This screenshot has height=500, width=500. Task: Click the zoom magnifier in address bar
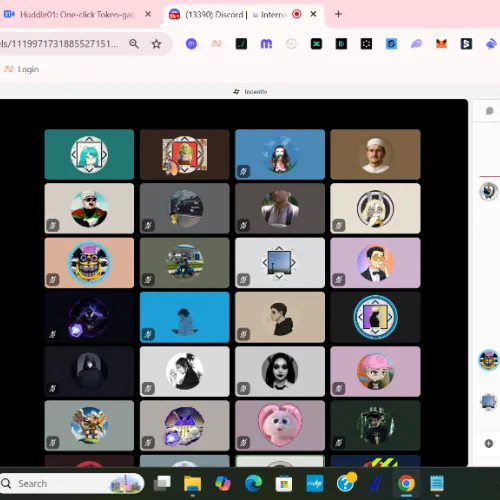[134, 44]
